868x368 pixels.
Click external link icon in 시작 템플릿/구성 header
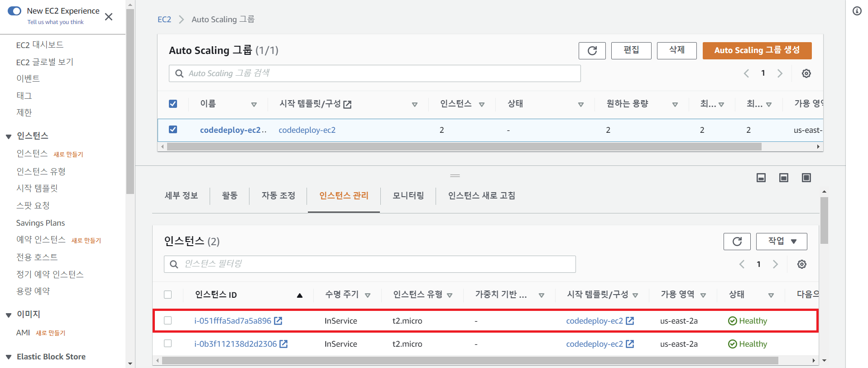347,105
